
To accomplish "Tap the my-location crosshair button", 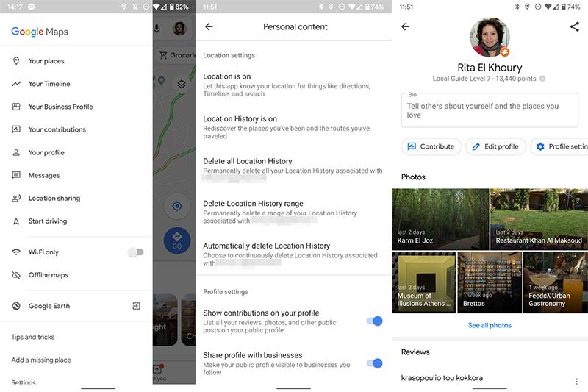I will (176, 206).
